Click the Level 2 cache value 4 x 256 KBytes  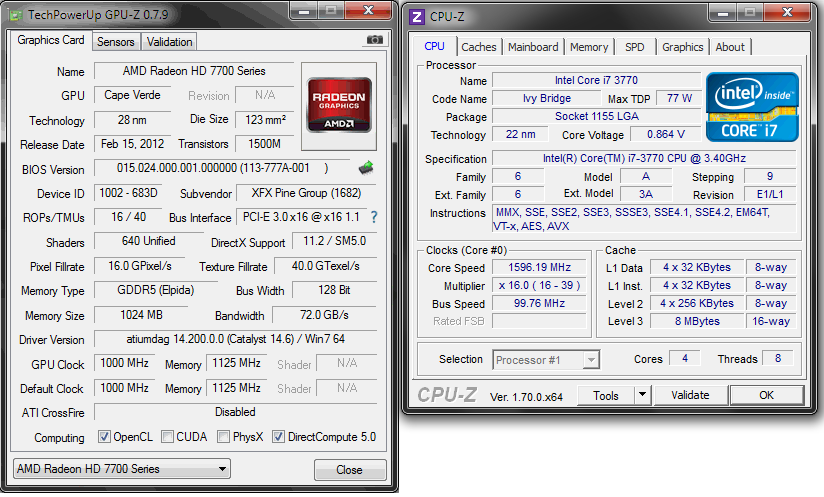(x=697, y=303)
